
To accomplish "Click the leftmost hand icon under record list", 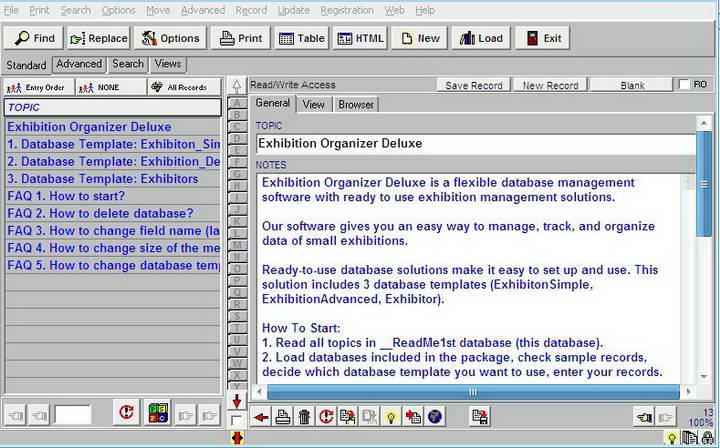I will (x=16, y=416).
